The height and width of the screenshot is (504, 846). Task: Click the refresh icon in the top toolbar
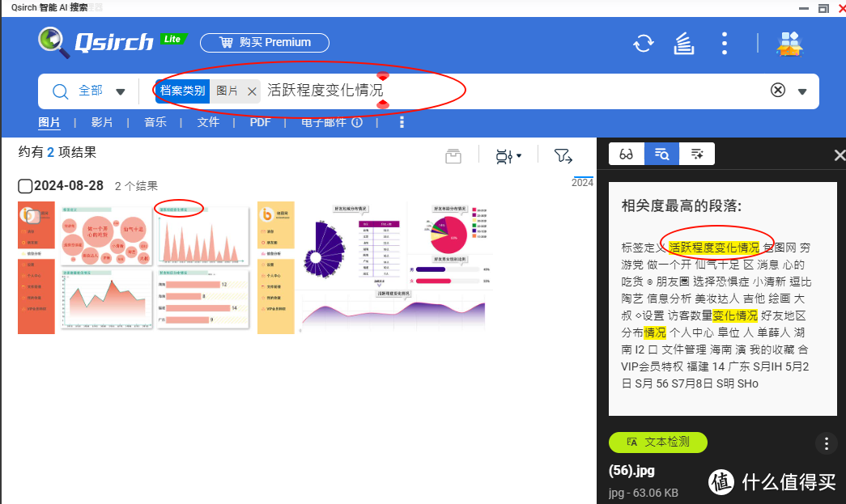pos(643,44)
